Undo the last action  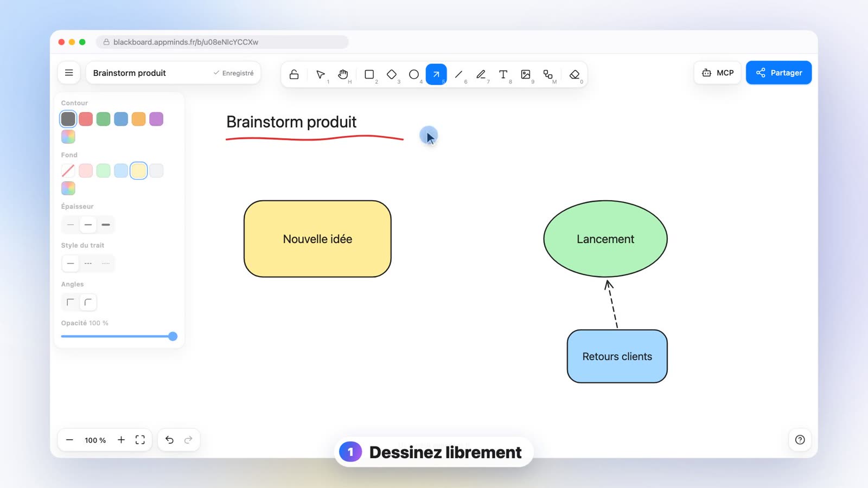pyautogui.click(x=169, y=440)
